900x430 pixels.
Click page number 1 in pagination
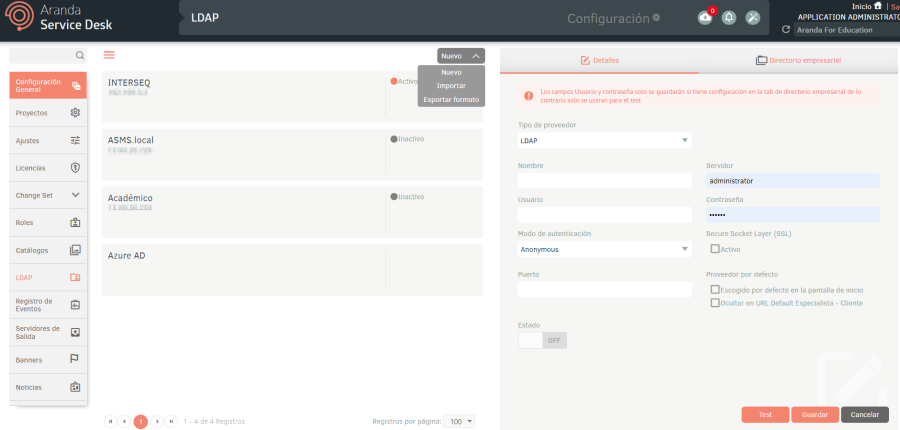(141, 422)
